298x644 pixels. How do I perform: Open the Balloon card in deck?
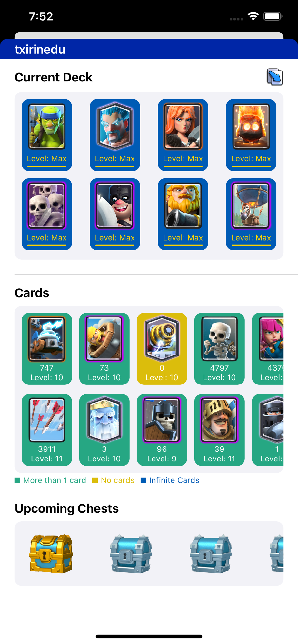click(x=251, y=214)
